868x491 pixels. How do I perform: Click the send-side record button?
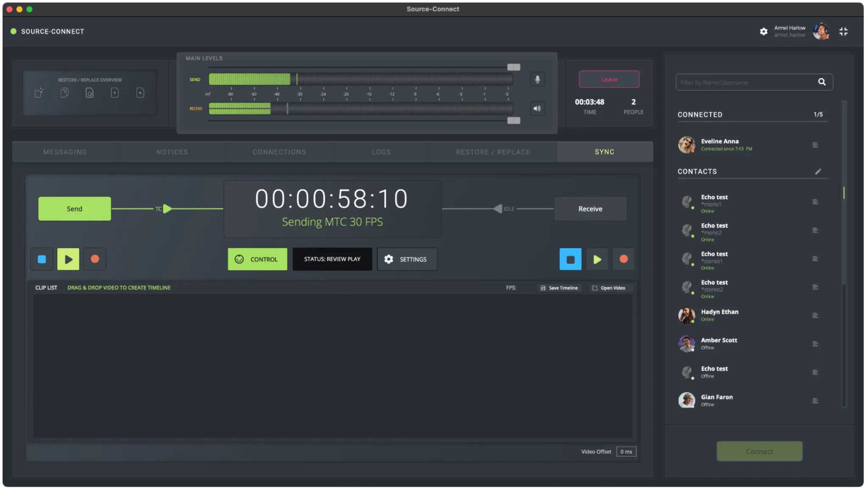click(95, 259)
